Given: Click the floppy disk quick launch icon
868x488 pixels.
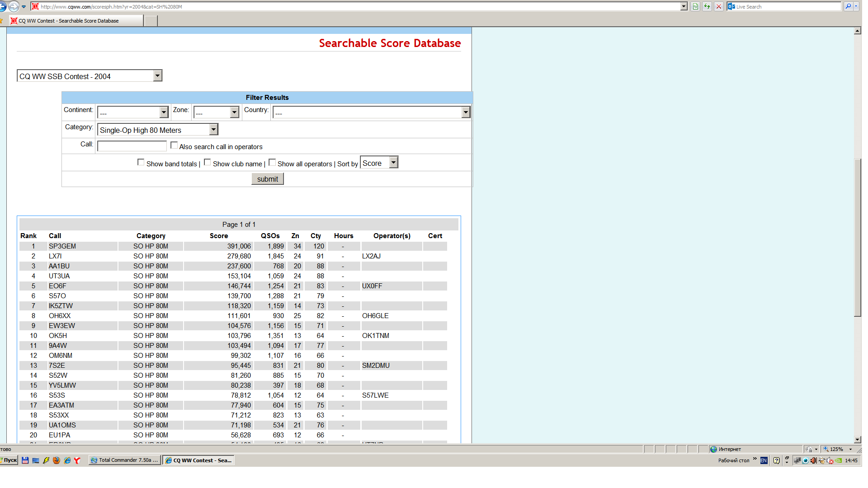Looking at the screenshot, I should [x=25, y=460].
